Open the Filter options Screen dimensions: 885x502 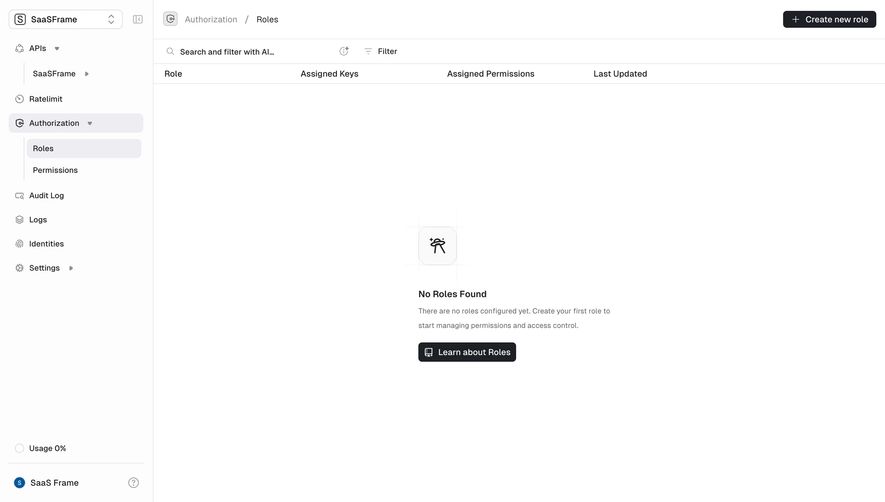(x=380, y=51)
